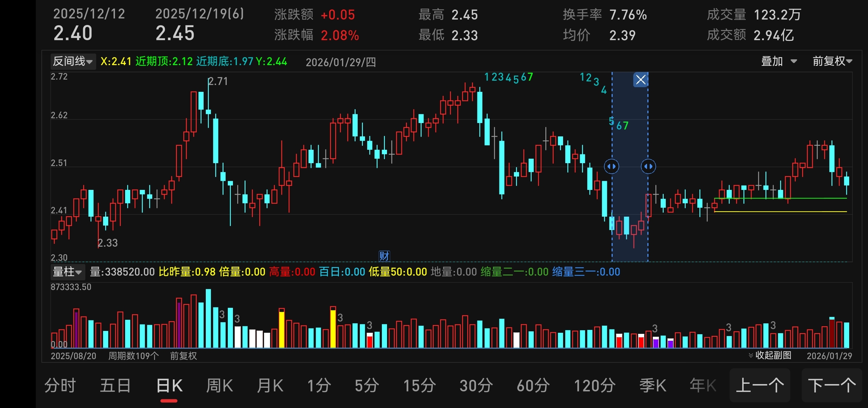Click the blue 财 finance marker icon
This screenshot has height=408, width=868.
384,256
